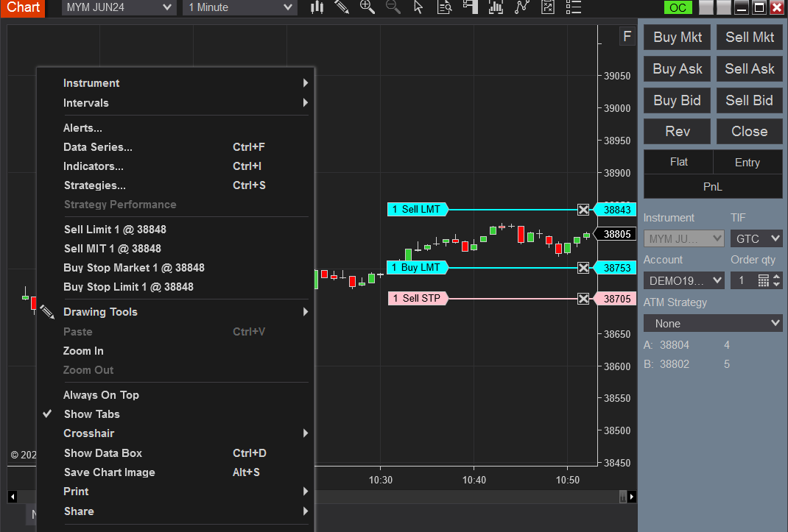Click the Buy Bid button

pos(678,101)
